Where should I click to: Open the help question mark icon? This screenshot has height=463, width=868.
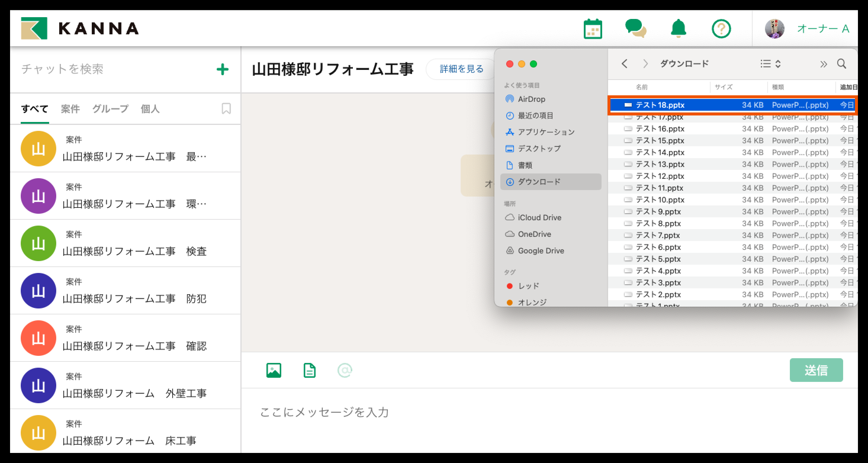tap(721, 29)
